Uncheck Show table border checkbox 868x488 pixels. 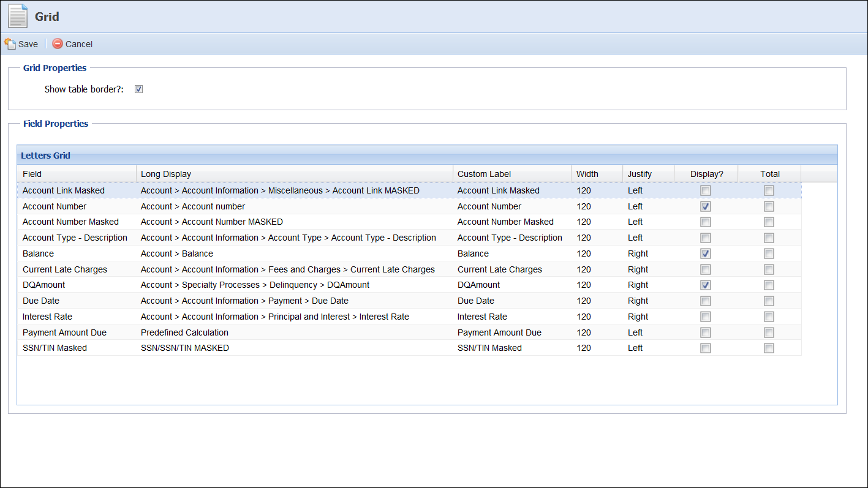point(138,89)
